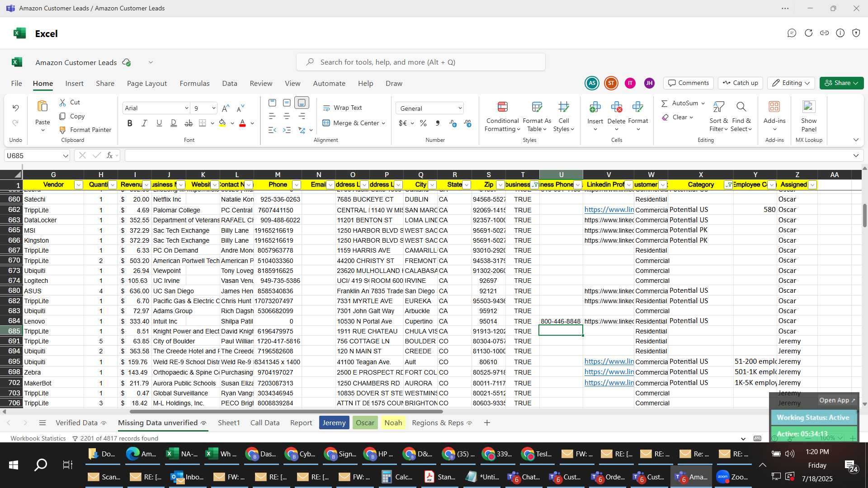Screen dimensions: 868x488
Task: Open the Add-ins icon
Action: click(x=774, y=107)
